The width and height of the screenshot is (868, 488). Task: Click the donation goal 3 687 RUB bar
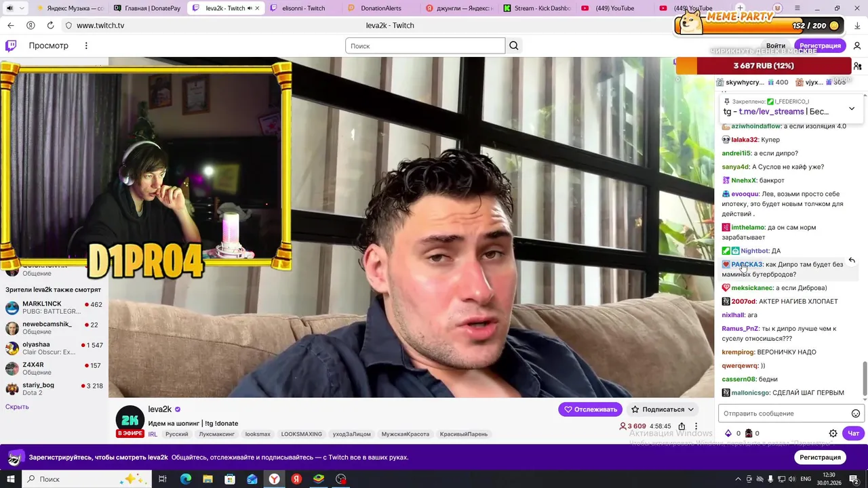point(764,66)
